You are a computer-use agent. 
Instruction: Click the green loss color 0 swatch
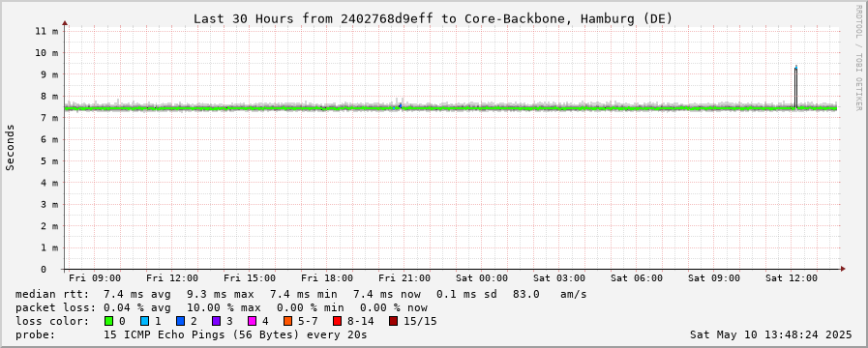point(108,321)
